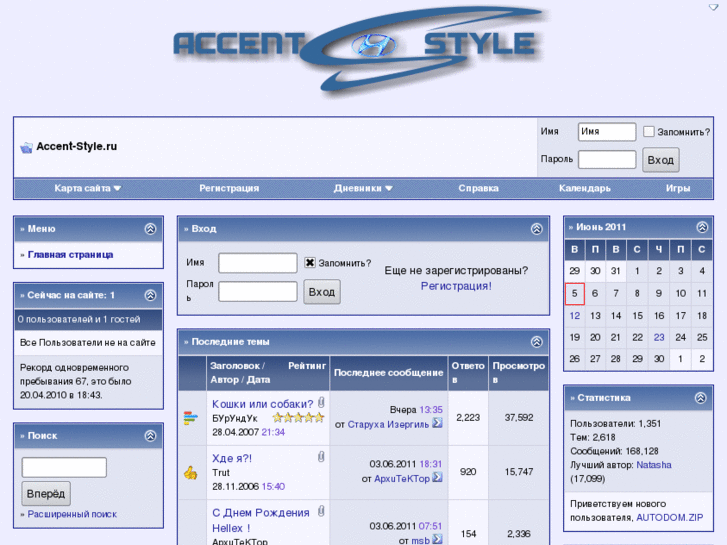Click Вход button in the Вход block

[322, 292]
